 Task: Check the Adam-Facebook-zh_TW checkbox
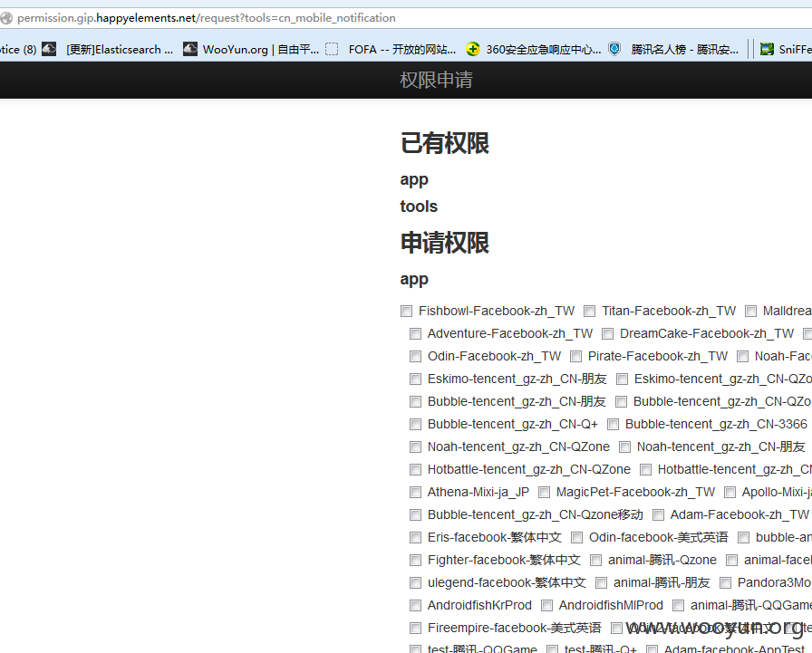[658, 514]
